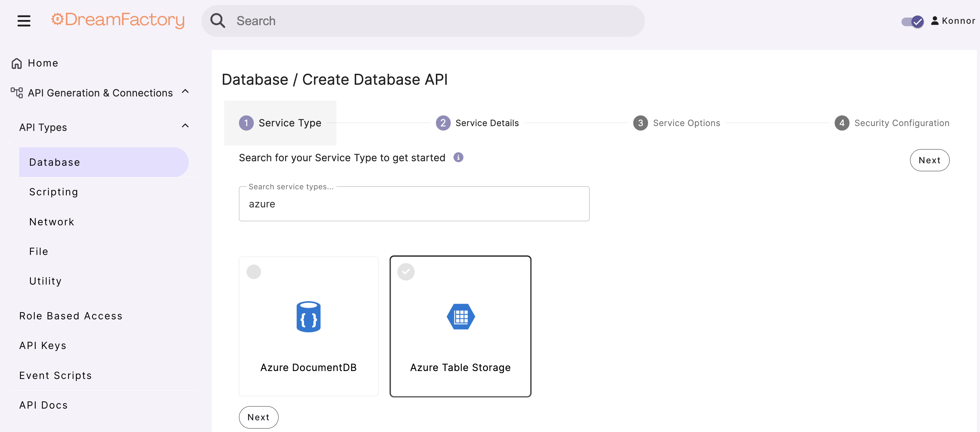980x432 pixels.
Task: Click the Azure Table Storage hexagon icon
Action: (x=460, y=317)
